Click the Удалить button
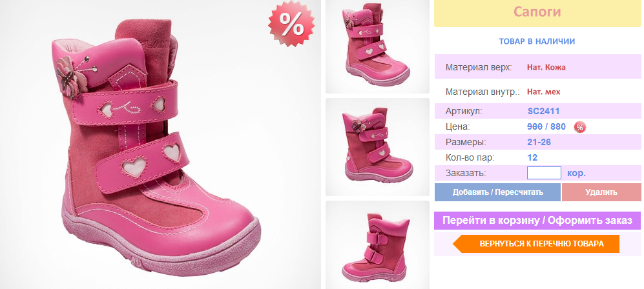This screenshot has width=644, height=289. tap(601, 192)
